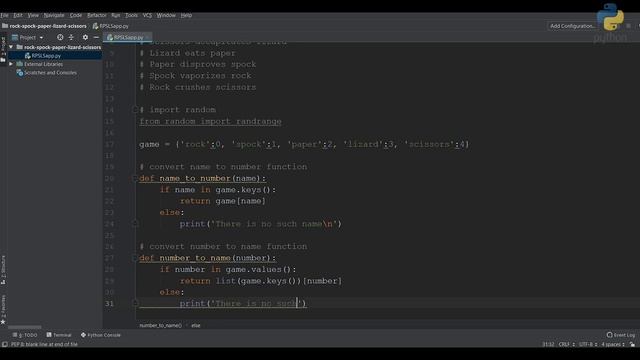
Task: Click locate/scroll from source icon
Action: point(60,37)
